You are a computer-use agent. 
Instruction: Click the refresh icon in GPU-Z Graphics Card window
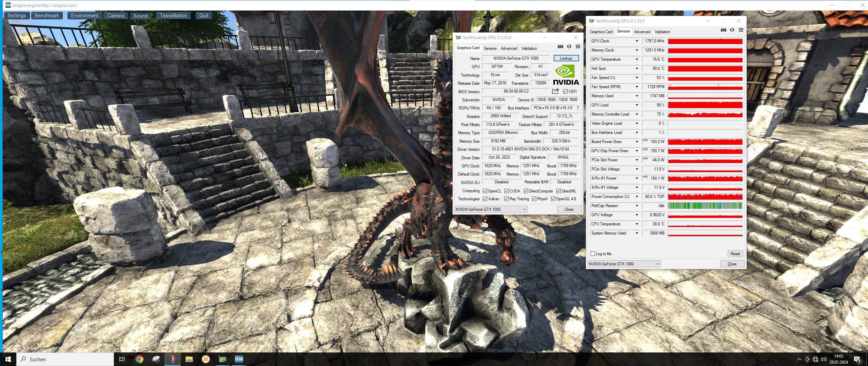coord(569,46)
